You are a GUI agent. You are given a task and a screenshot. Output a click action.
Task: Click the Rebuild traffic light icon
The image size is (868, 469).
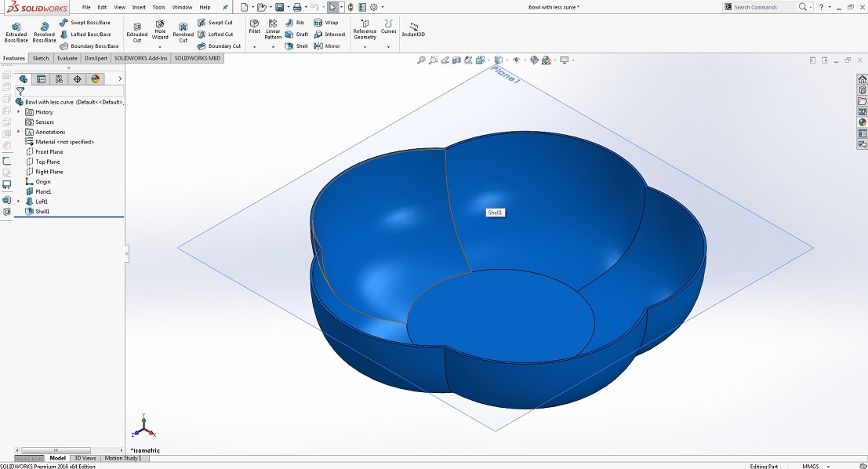(x=350, y=7)
